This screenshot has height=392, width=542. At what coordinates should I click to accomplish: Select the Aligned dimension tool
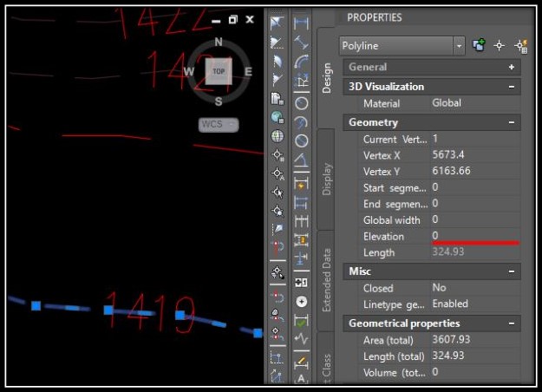301,42
